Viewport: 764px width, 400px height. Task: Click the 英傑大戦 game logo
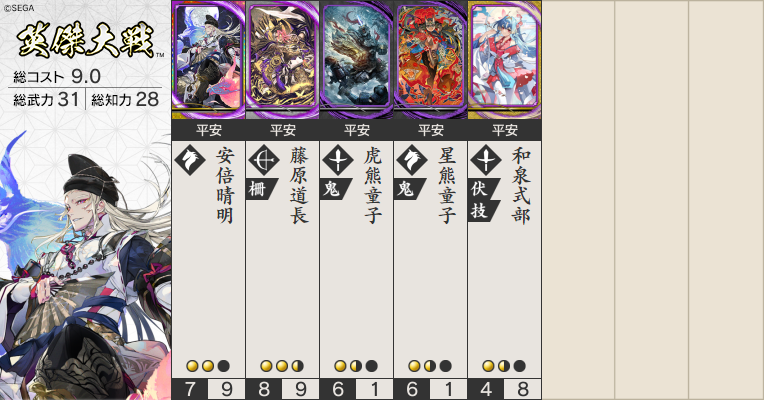tap(87, 41)
